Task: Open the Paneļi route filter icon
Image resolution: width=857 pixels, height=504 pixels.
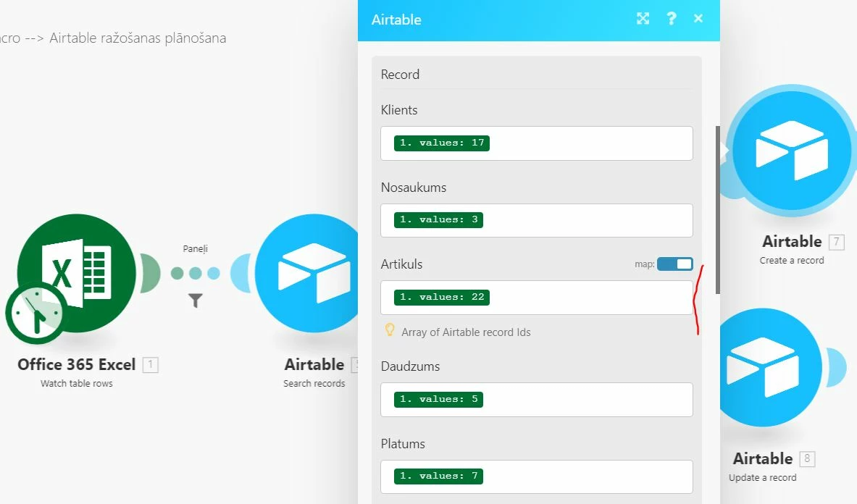Action: [x=195, y=301]
